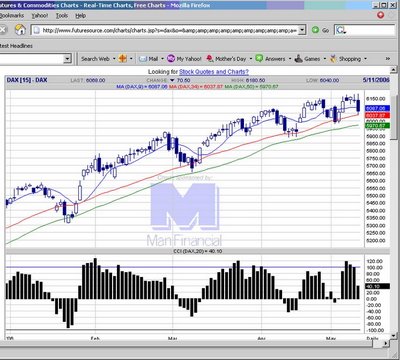The width and height of the screenshot is (400, 360).
Task: Show more Yahoo toolbar items chevron
Action: (x=388, y=59)
